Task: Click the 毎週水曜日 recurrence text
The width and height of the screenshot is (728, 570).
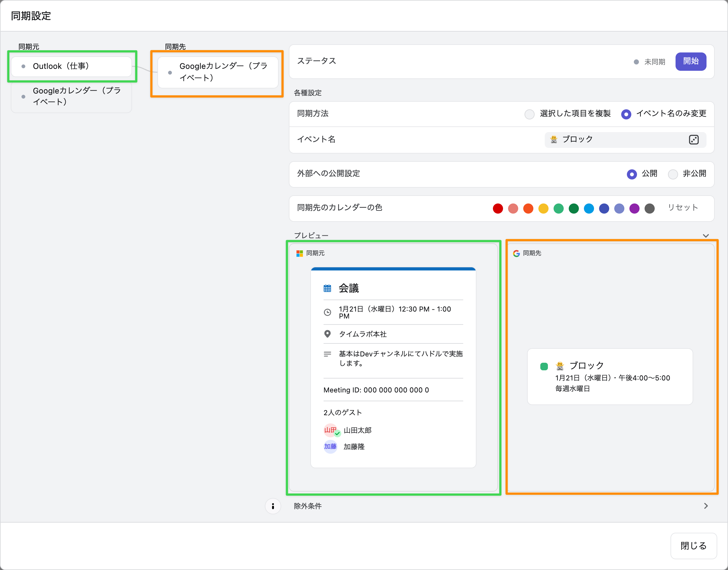Action: (573, 389)
